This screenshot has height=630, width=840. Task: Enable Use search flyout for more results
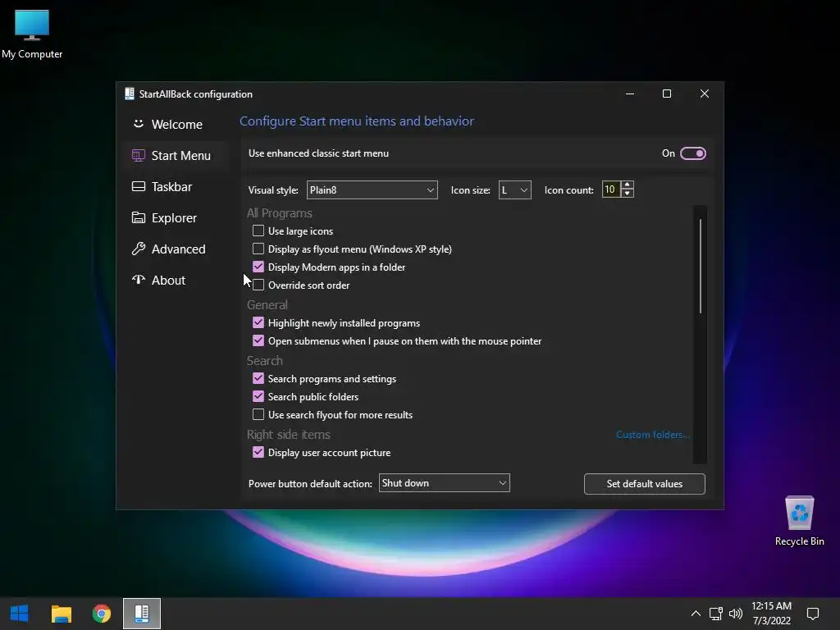(258, 414)
